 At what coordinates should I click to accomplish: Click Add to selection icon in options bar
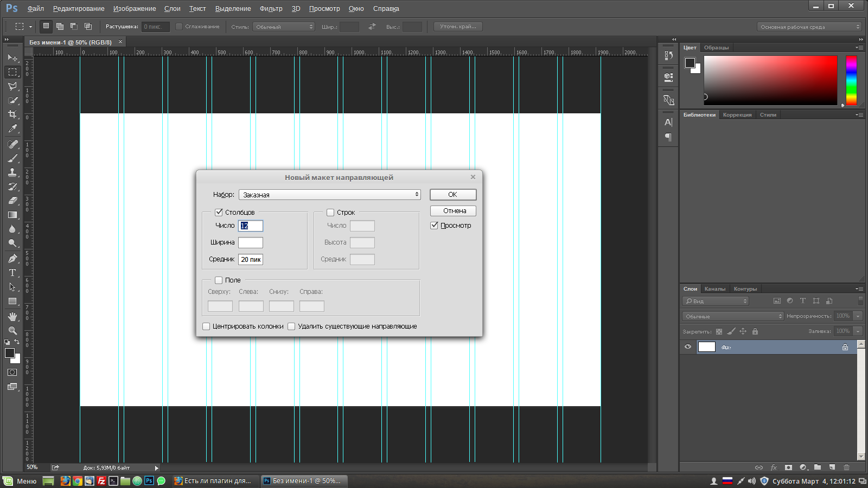pyautogui.click(x=60, y=26)
